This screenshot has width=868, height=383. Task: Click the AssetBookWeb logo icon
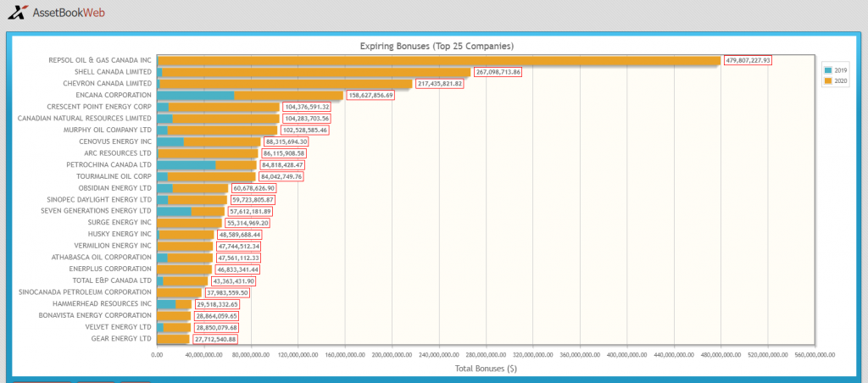pos(18,12)
